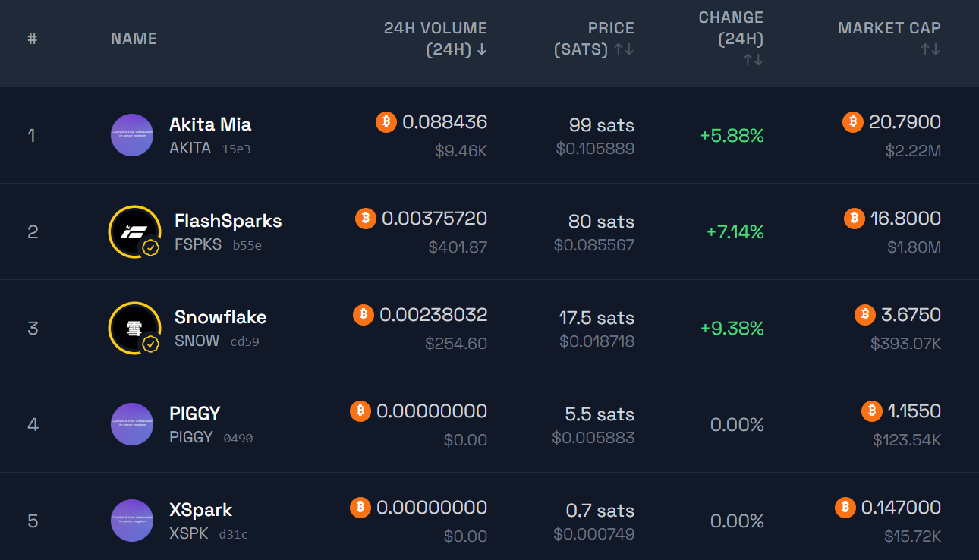Screen dimensions: 979x560
Task: Open the Akita Mia token link
Action: pos(210,124)
